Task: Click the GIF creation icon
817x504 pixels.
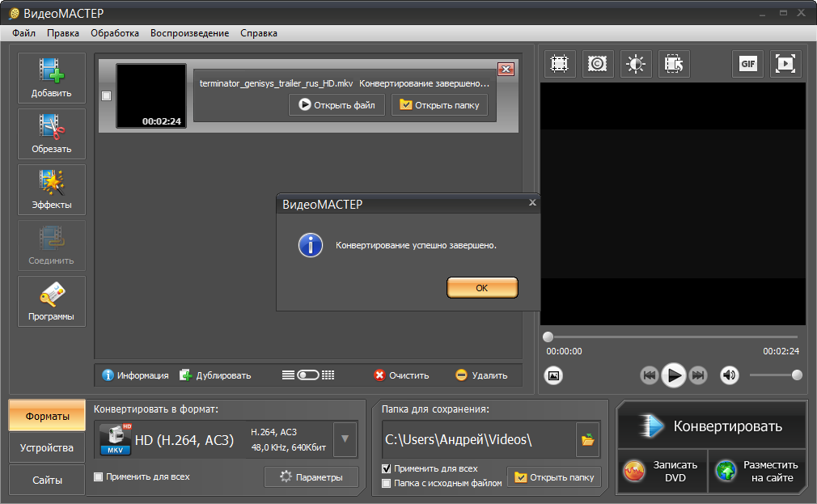Action: coord(747,64)
